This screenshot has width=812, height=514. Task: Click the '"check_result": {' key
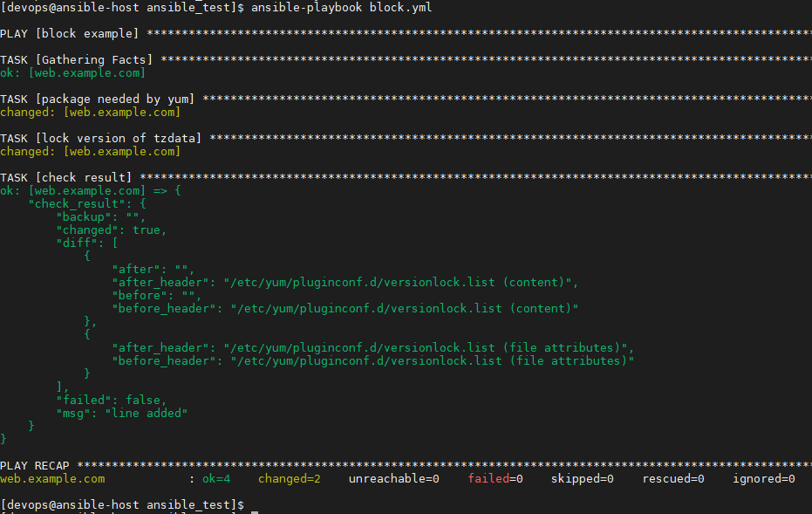pyautogui.click(x=87, y=204)
